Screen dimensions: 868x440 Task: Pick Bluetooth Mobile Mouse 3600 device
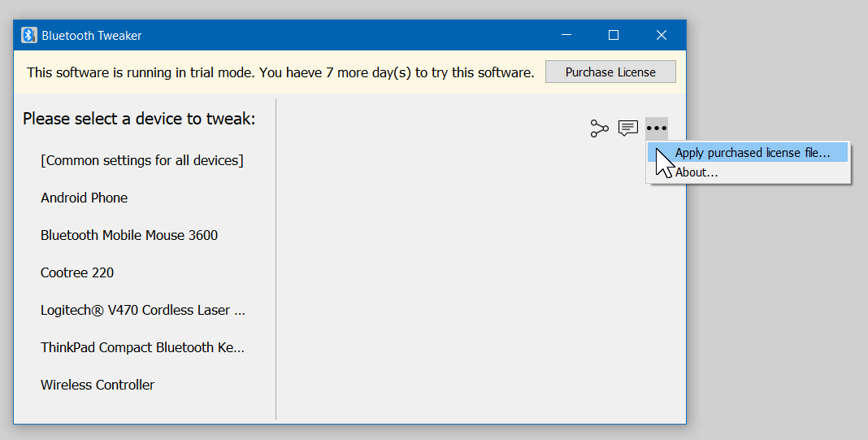[129, 235]
